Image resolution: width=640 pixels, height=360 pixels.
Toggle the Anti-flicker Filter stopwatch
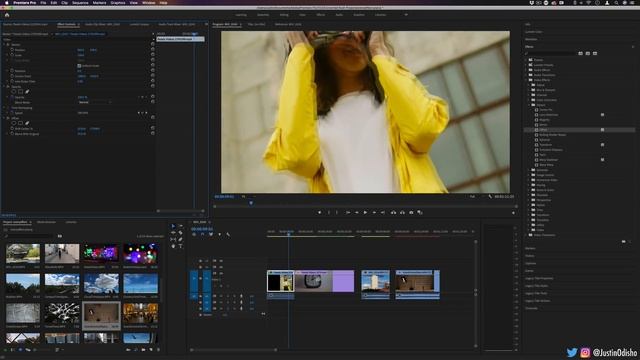tap(12, 81)
